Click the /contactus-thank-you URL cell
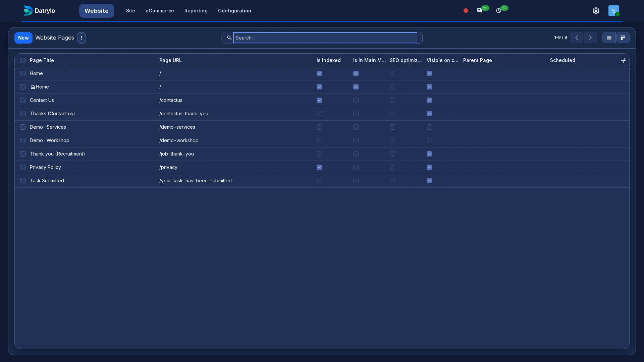Screen dimensions: 644x362 (184, 114)
